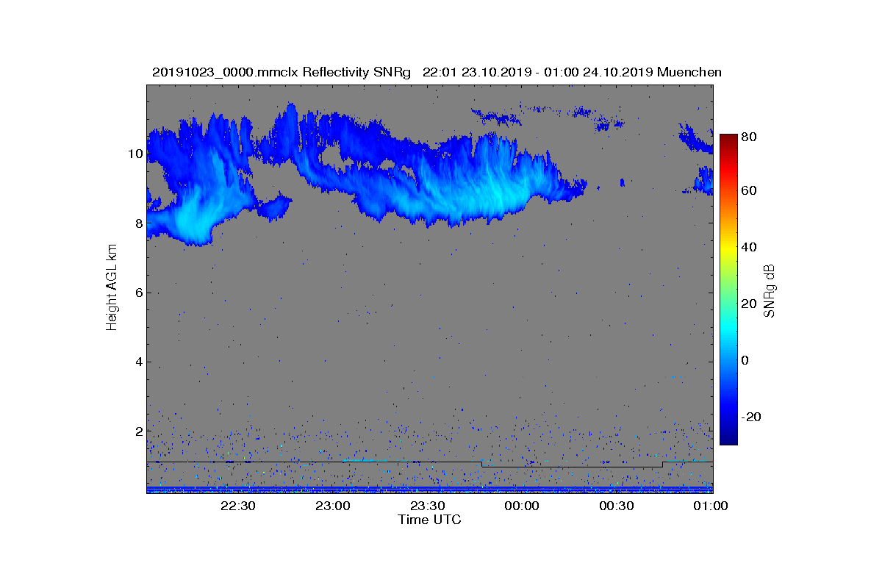Click the colorbar value -20
This screenshot has width=882, height=588.
(x=753, y=417)
